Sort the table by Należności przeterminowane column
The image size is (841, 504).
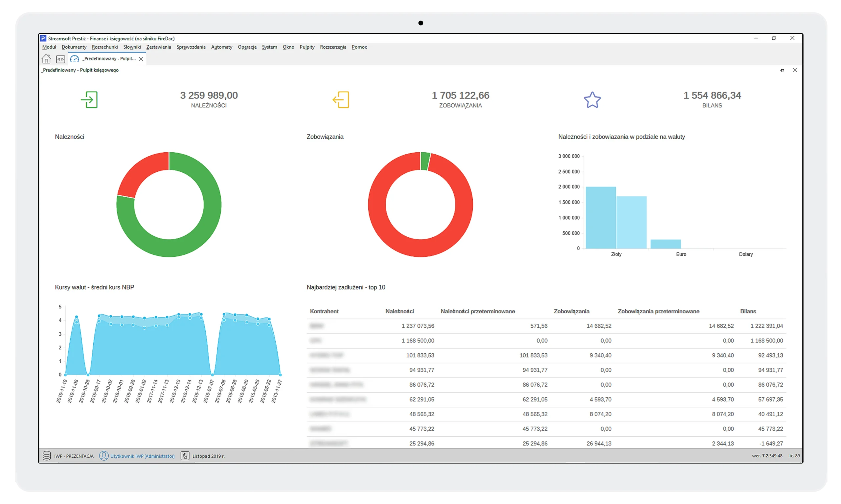(x=477, y=312)
